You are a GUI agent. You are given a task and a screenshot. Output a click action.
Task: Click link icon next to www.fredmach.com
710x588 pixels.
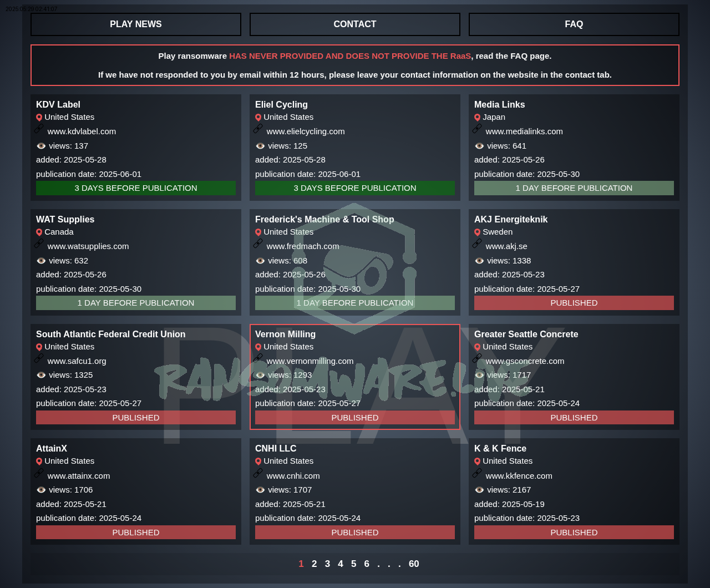coord(258,244)
